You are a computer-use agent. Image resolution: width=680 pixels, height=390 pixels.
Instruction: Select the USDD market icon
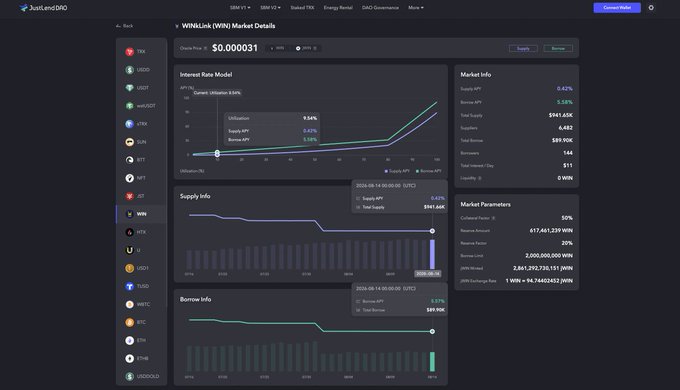(x=129, y=70)
